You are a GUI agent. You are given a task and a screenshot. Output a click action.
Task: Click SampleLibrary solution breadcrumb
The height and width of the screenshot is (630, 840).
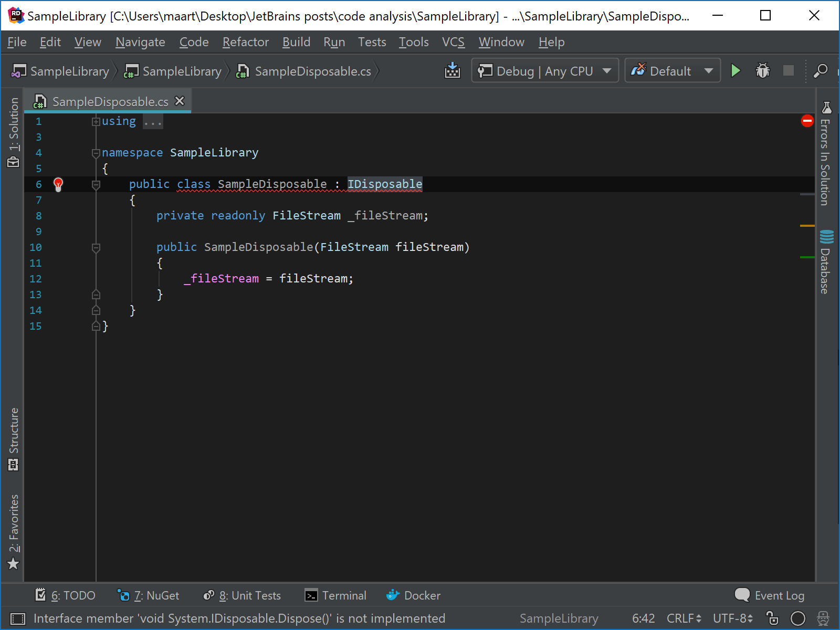[61, 71]
